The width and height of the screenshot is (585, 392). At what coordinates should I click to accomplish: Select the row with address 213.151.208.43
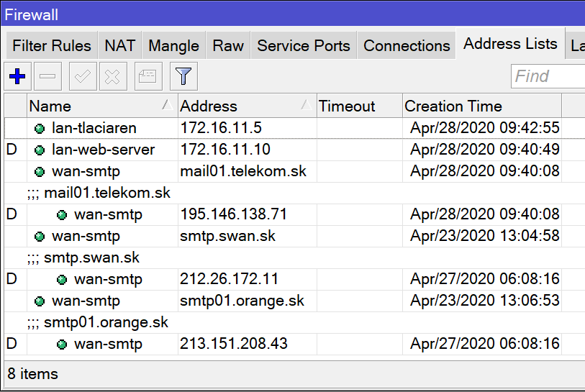[233, 344]
